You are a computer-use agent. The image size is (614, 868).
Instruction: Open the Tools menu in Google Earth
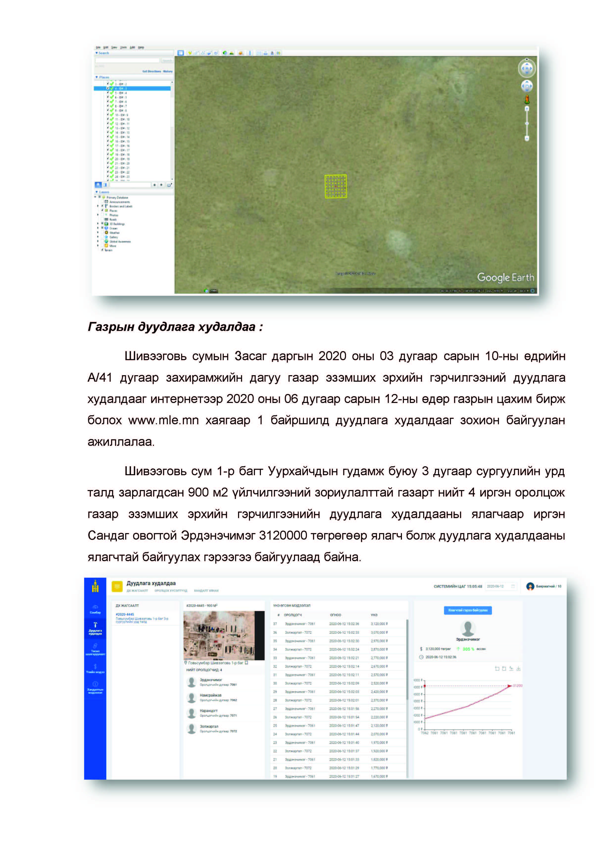pos(124,48)
